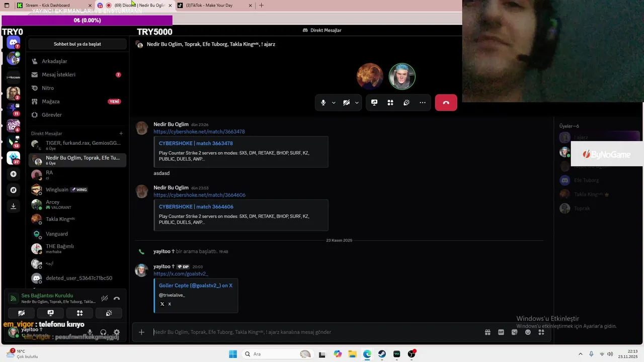
Task: Open soundboard button in voice panel
Action: click(x=109, y=313)
